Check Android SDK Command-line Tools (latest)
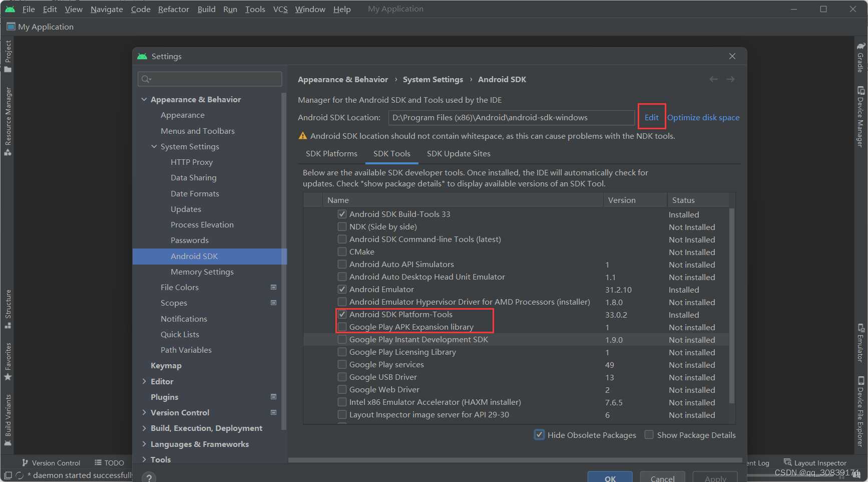 click(x=342, y=239)
